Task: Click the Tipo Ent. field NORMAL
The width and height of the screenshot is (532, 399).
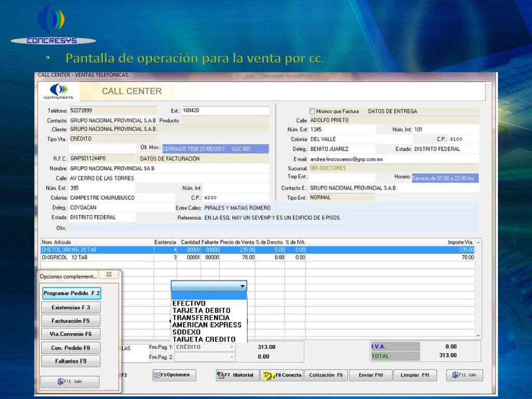Action: [x=341, y=197]
